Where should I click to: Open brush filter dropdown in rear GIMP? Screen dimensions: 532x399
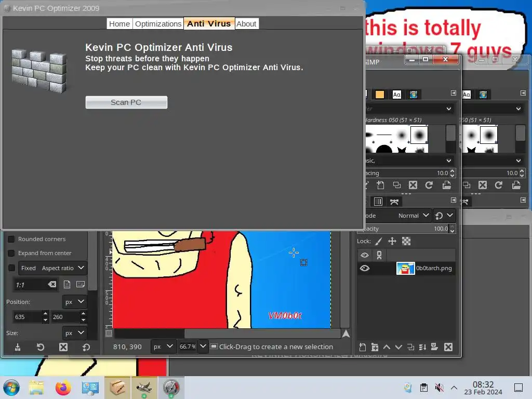(x=518, y=109)
